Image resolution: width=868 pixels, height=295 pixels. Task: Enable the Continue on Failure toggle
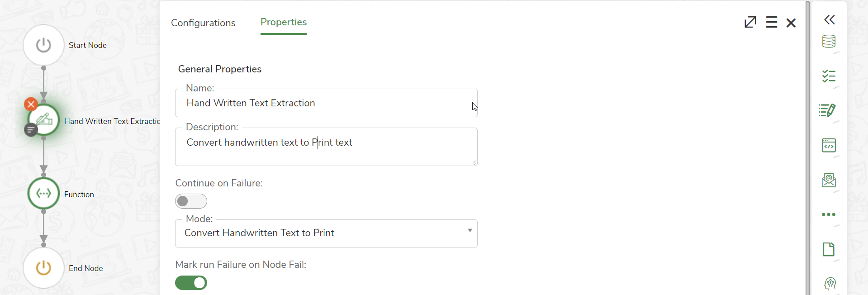tap(191, 201)
